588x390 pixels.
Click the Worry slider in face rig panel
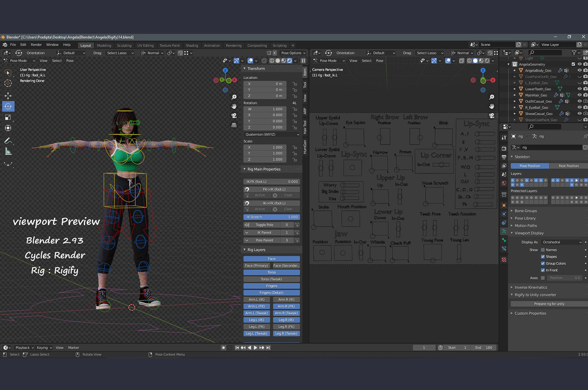(349, 185)
